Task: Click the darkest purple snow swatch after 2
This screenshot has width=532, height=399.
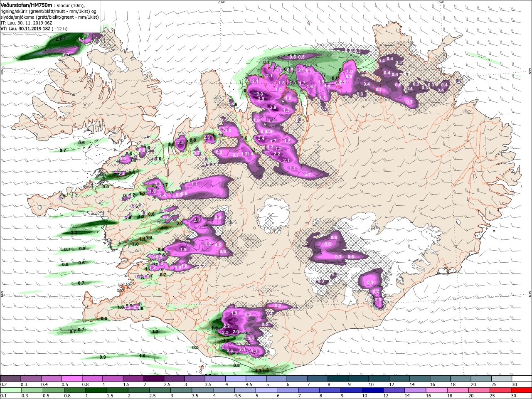Action: [x=153, y=379]
